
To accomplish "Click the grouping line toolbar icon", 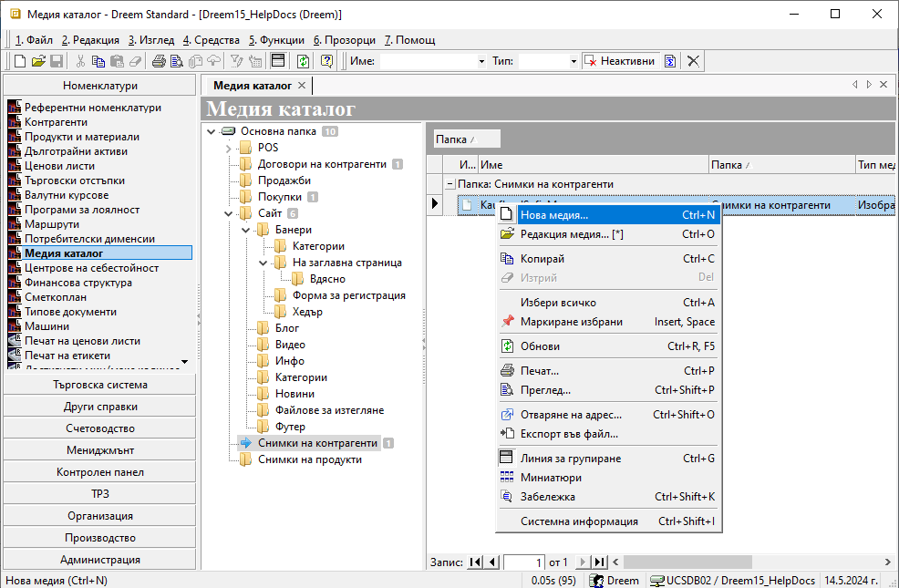I will (279, 61).
